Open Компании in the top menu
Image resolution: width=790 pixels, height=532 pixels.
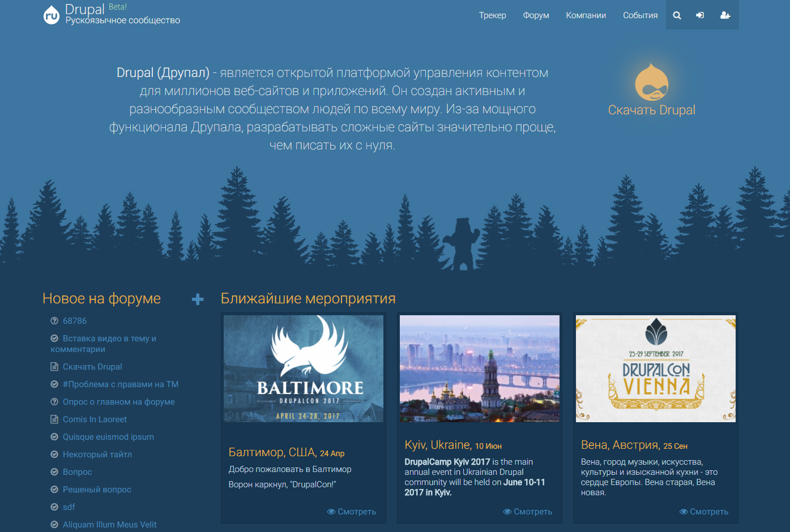pos(586,15)
